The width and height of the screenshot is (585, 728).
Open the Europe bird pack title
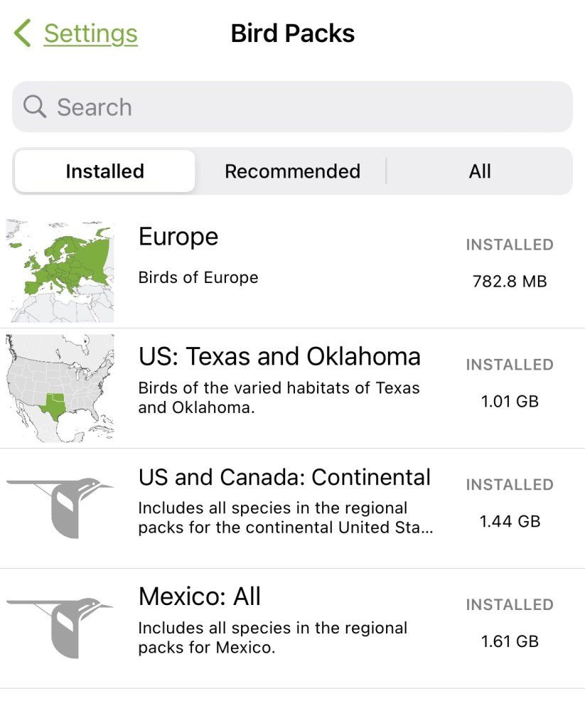point(178,237)
